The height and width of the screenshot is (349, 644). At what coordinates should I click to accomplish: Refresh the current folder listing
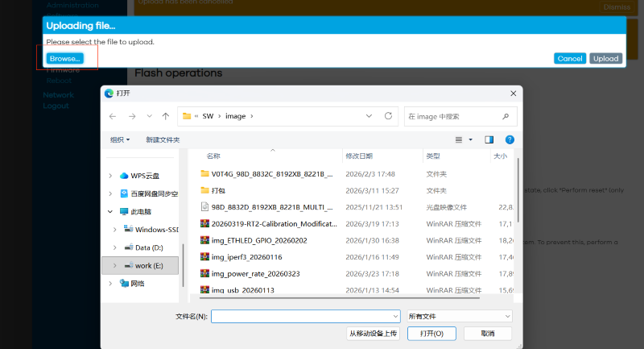389,116
